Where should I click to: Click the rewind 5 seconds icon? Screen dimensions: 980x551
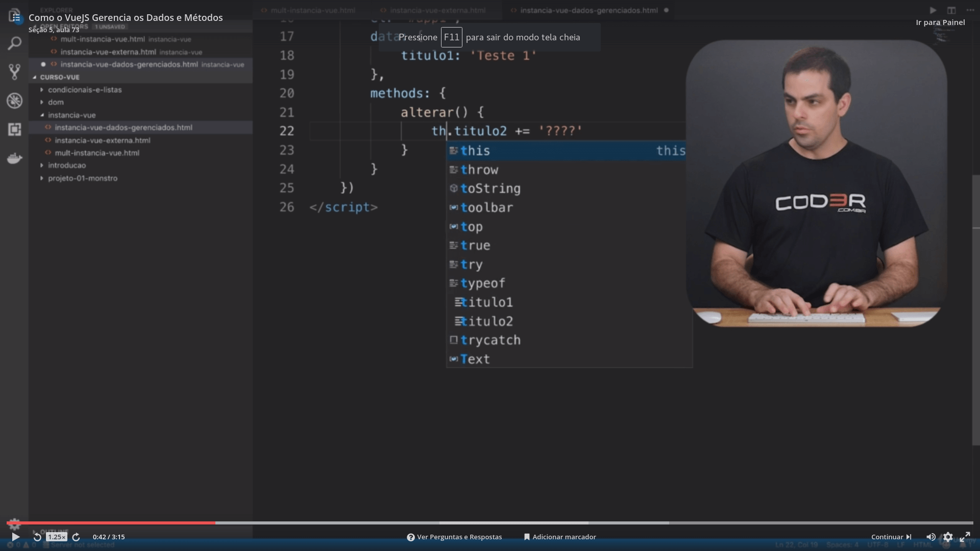(37, 537)
